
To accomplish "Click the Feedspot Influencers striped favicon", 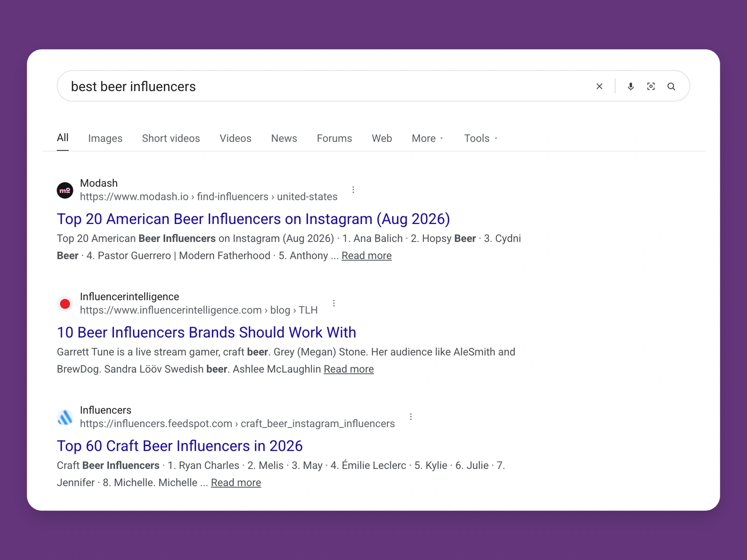I will (x=65, y=417).
